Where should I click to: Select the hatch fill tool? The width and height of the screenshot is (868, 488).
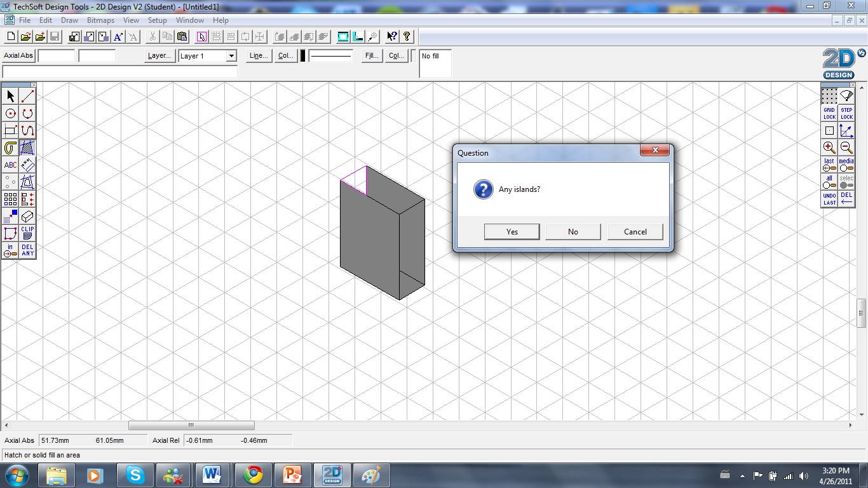27,147
